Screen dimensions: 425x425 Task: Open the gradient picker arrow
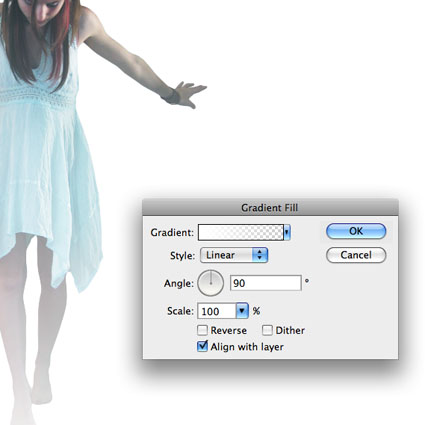coord(287,232)
